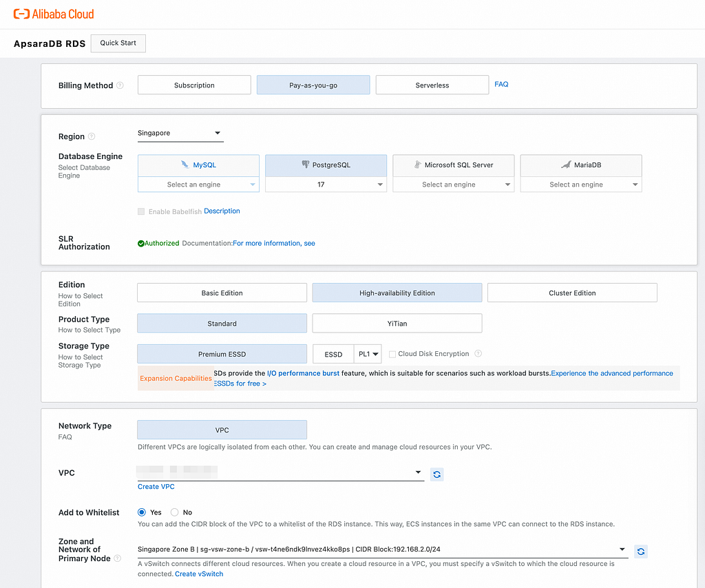
Task: Refresh the VPC list
Action: 436,474
